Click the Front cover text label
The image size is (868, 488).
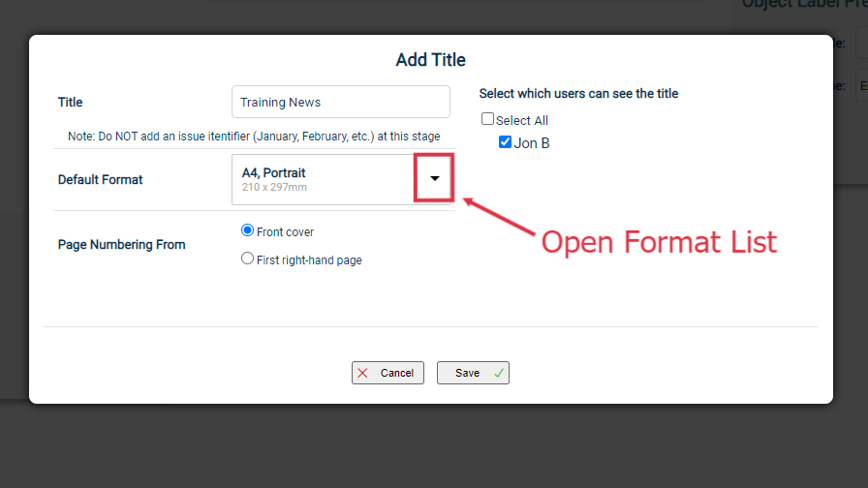click(x=285, y=231)
